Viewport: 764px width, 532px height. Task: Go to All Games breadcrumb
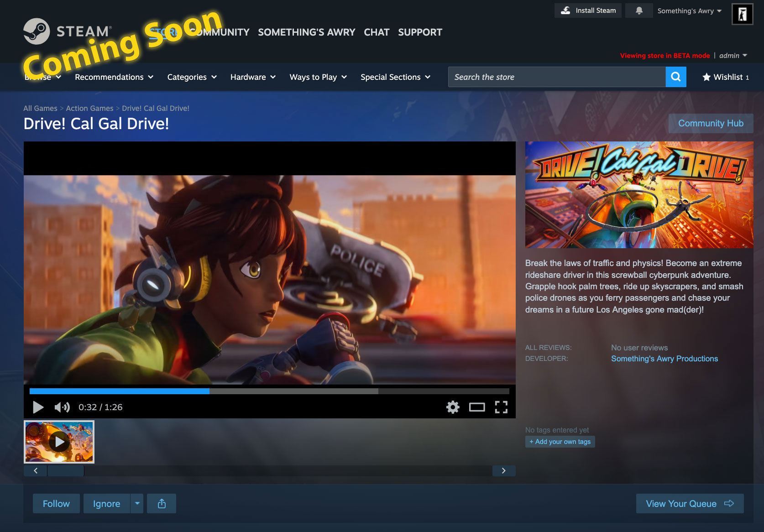[x=40, y=108]
